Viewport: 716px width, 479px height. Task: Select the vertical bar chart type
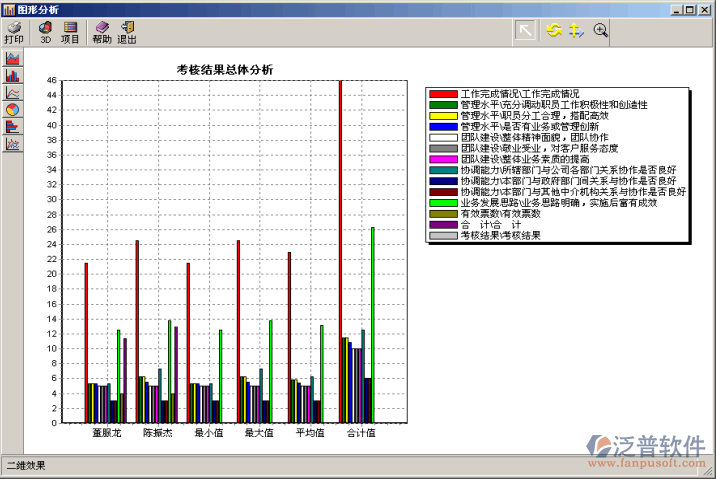(x=13, y=76)
